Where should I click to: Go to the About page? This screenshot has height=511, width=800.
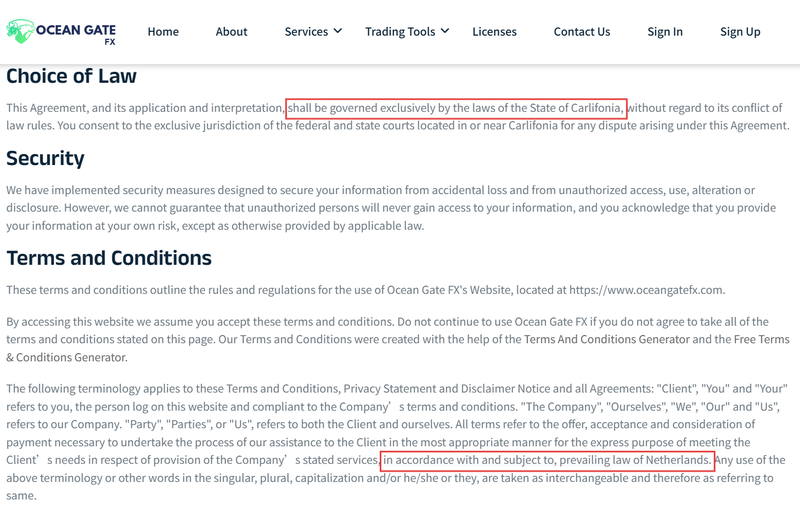click(231, 32)
